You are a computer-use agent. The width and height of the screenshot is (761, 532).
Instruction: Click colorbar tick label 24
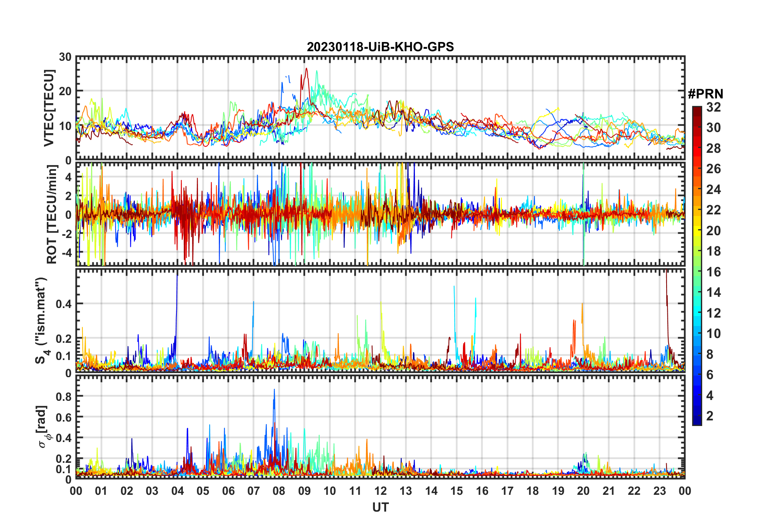[x=713, y=190]
